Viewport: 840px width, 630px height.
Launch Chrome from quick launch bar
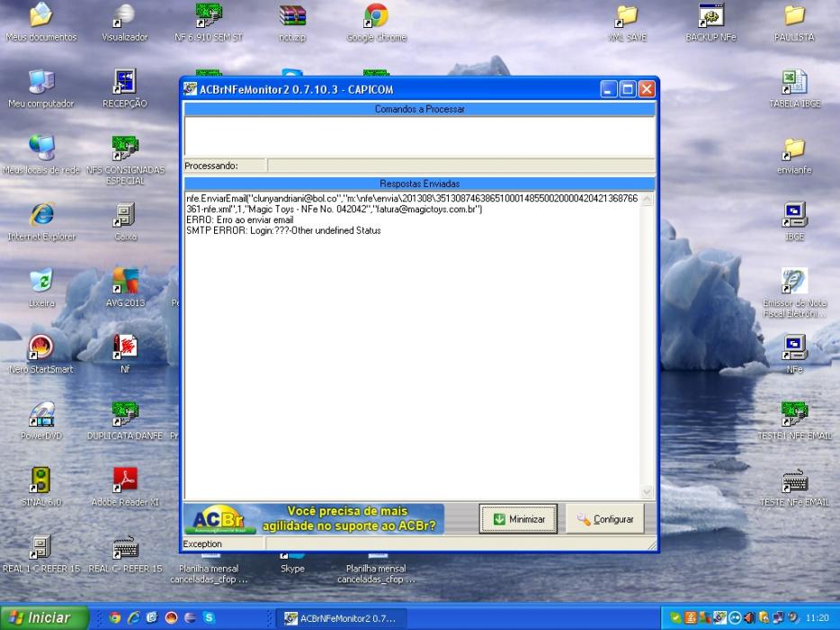(x=114, y=617)
